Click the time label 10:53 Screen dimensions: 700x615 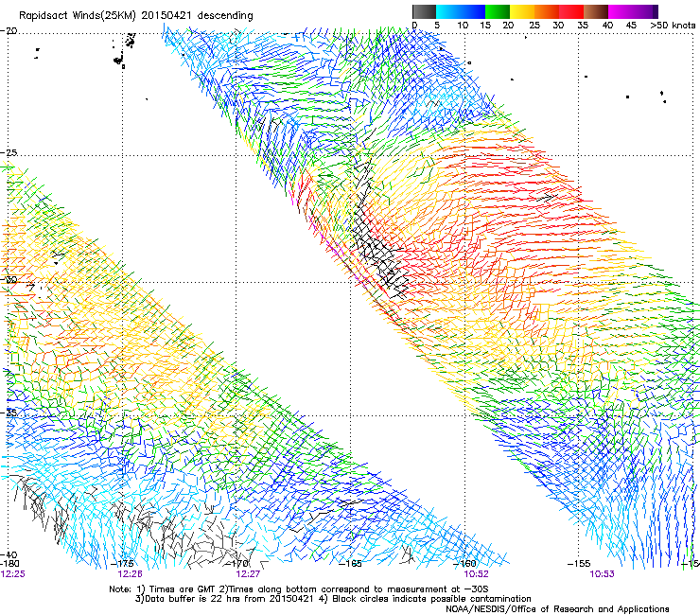(x=602, y=574)
